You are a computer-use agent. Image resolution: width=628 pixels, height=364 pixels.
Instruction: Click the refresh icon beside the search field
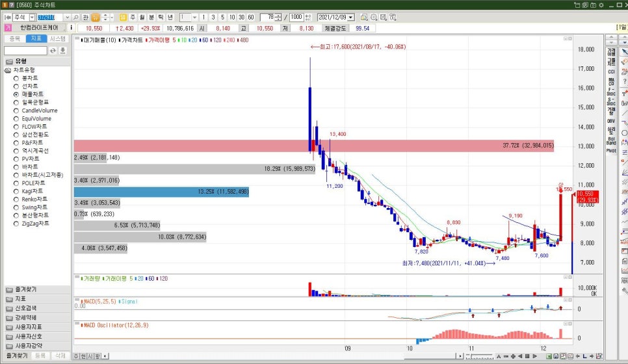(x=53, y=51)
